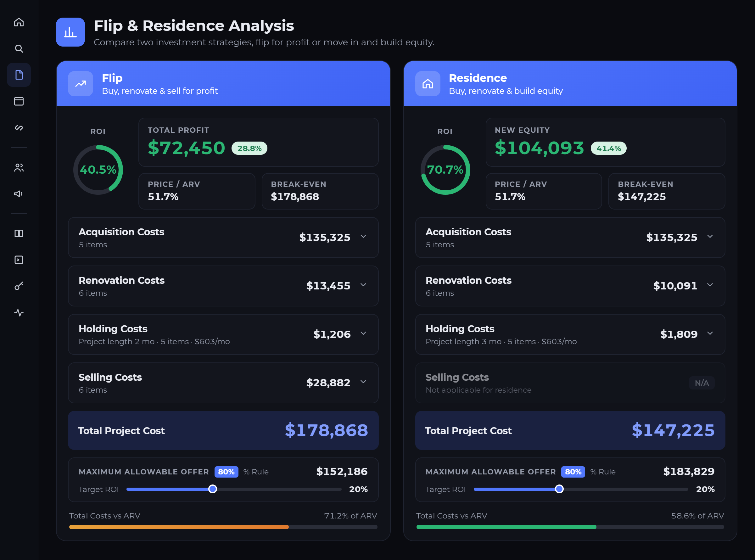Image resolution: width=755 pixels, height=560 pixels.
Task: Expand Residence Renovation Costs chevron
Action: tap(710, 285)
